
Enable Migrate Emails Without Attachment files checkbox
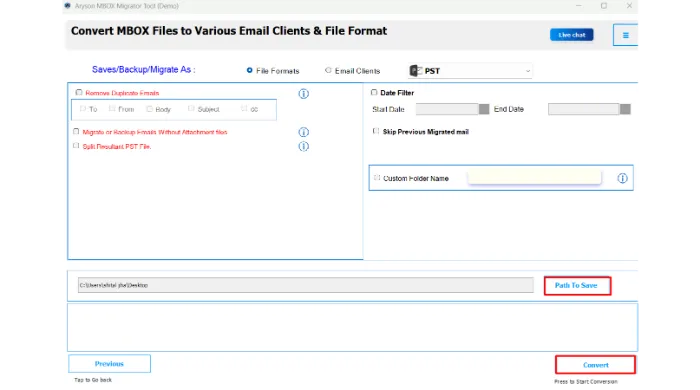pyautogui.click(x=76, y=132)
